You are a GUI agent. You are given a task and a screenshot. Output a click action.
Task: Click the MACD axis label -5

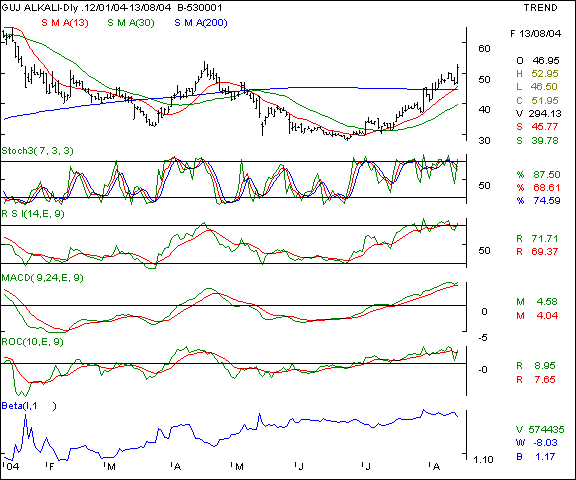[x=483, y=338]
